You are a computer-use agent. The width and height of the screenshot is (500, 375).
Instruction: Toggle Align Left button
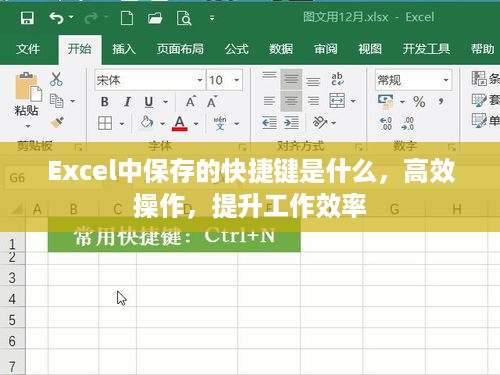269,101
